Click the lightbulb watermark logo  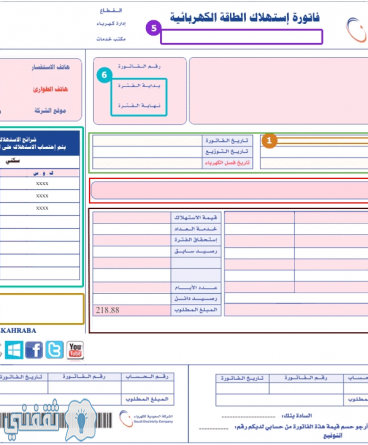tap(81, 419)
